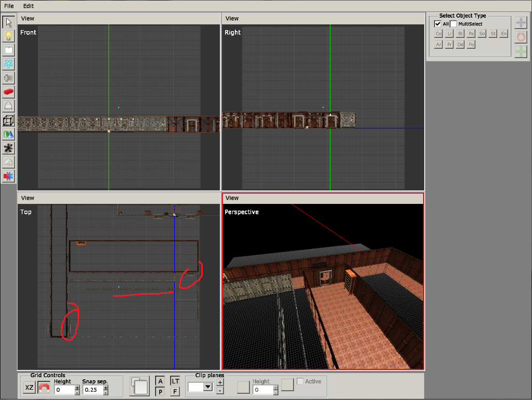Open the File menu
Viewport: 532px width, 400px height.
9,6
